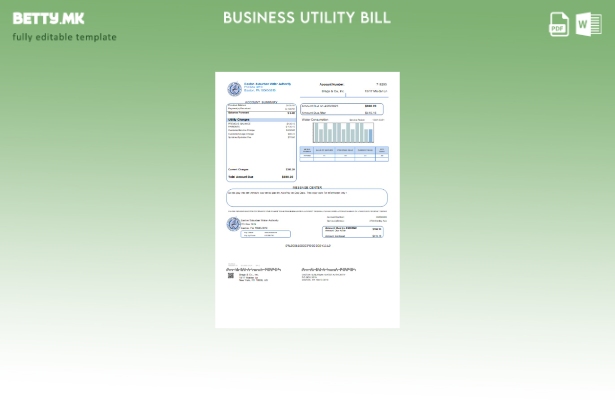
Task: Click the QR code near the mailing address
Action: [x=230, y=276]
